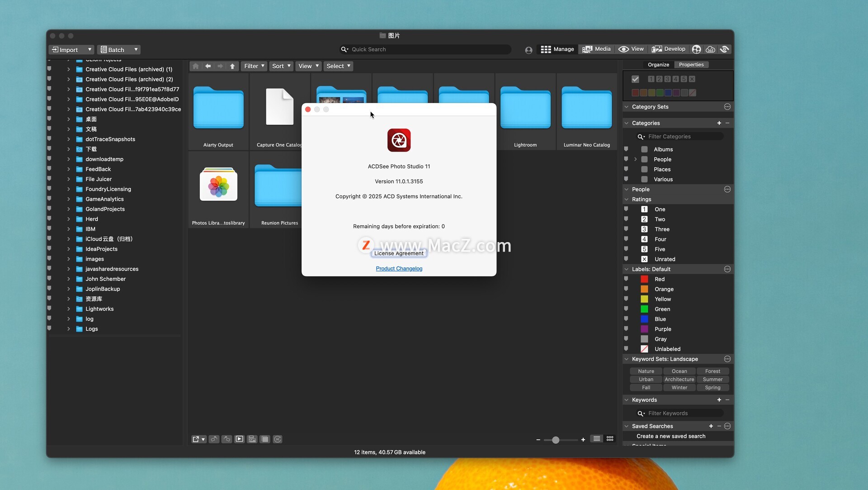Zoom out thumbnails with minus icon
Image resolution: width=868 pixels, height=490 pixels.
pos(538,440)
